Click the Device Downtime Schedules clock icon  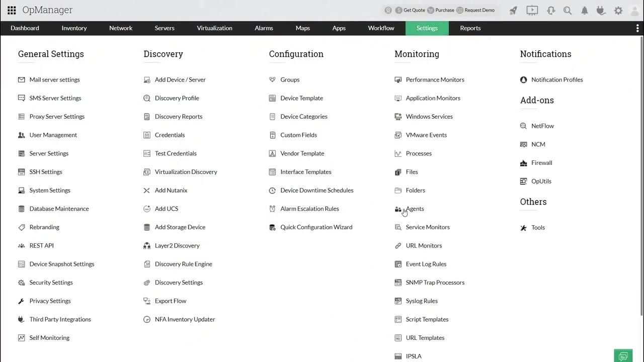pos(272,190)
